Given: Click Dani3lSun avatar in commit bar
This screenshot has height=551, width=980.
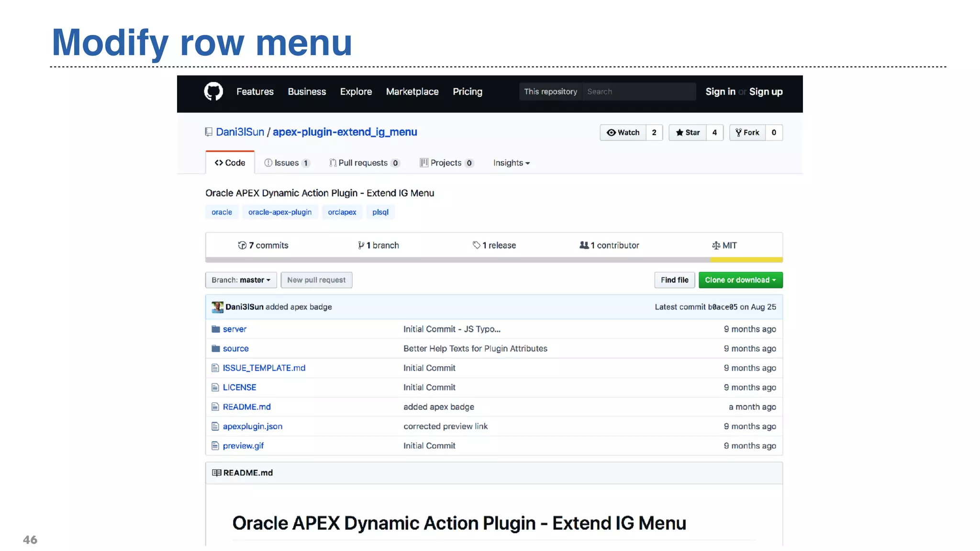Looking at the screenshot, I should click(218, 307).
